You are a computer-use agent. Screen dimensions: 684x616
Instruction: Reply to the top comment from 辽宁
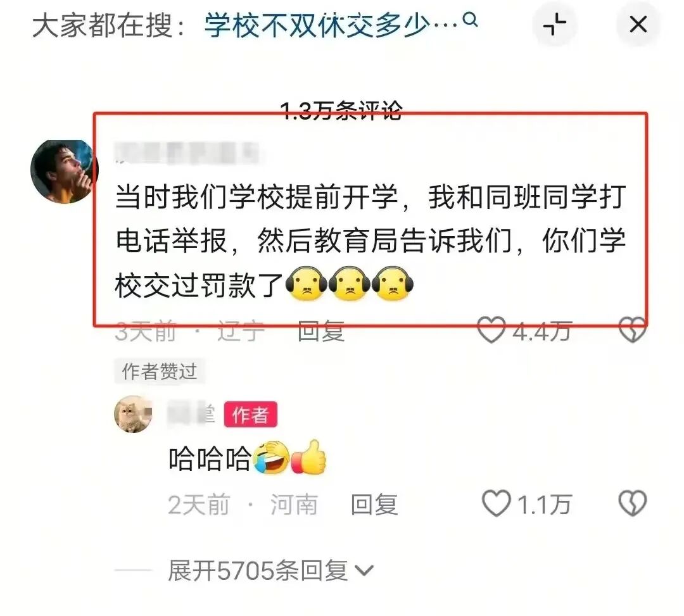click(321, 331)
